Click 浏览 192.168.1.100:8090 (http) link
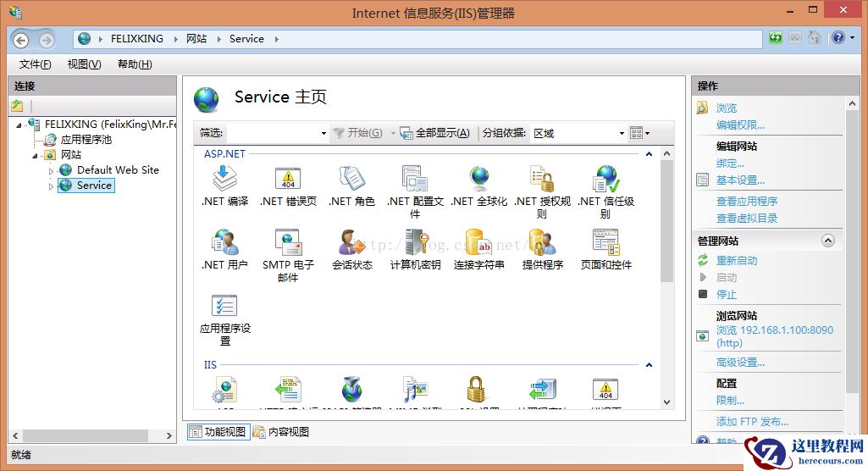This screenshot has width=868, height=471. point(775,336)
